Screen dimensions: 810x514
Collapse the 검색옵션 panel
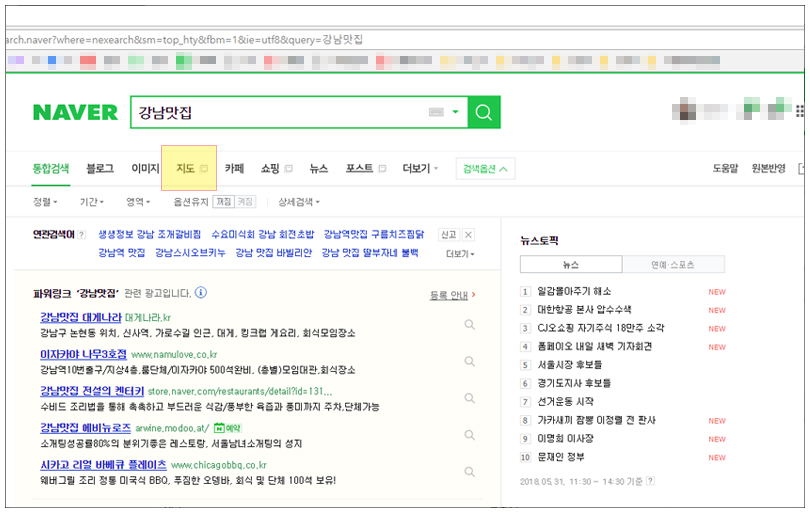click(x=485, y=169)
